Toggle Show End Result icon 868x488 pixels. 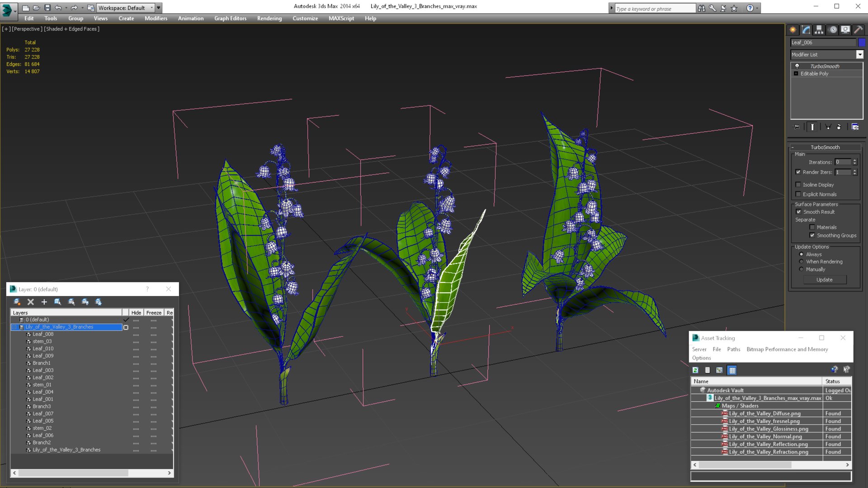pos(812,127)
